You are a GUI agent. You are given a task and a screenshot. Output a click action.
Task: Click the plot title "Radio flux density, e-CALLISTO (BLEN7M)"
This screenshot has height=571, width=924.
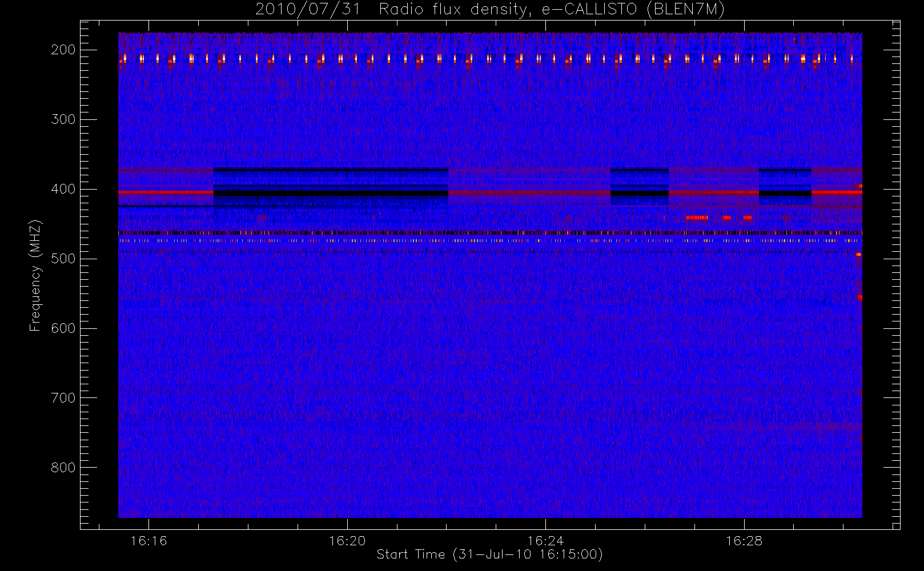pos(552,10)
